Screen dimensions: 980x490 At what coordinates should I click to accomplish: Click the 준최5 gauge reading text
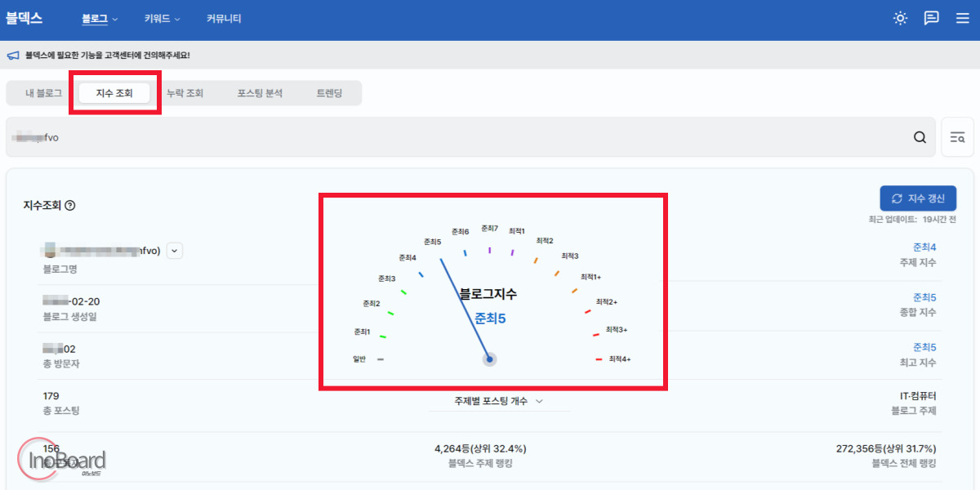490,318
